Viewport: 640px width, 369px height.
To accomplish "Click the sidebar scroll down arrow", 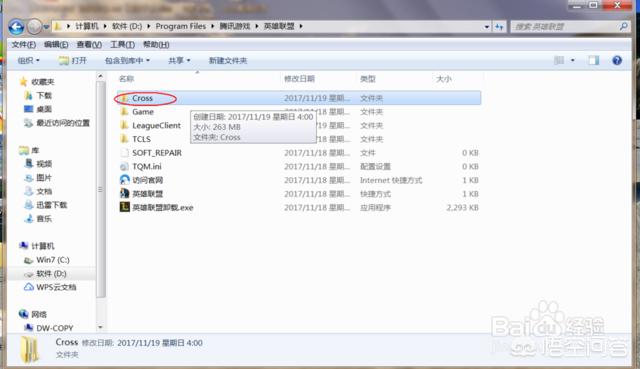I will click(x=100, y=327).
